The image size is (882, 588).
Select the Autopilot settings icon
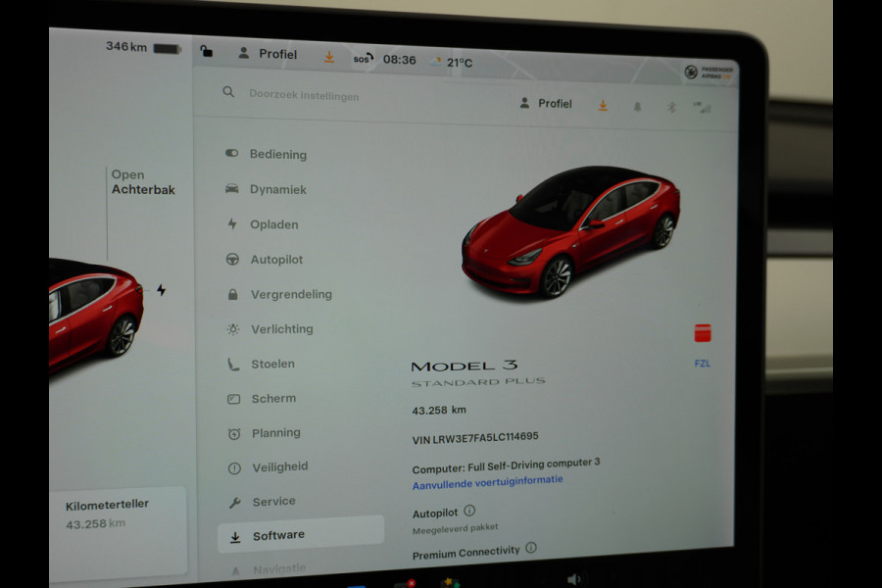click(x=234, y=259)
